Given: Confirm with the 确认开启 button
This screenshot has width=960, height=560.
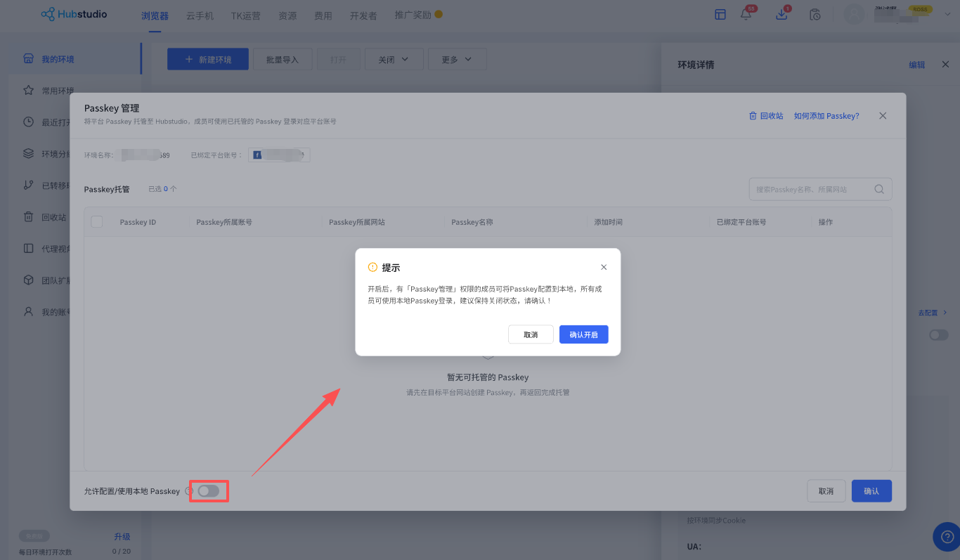Looking at the screenshot, I should click(584, 334).
